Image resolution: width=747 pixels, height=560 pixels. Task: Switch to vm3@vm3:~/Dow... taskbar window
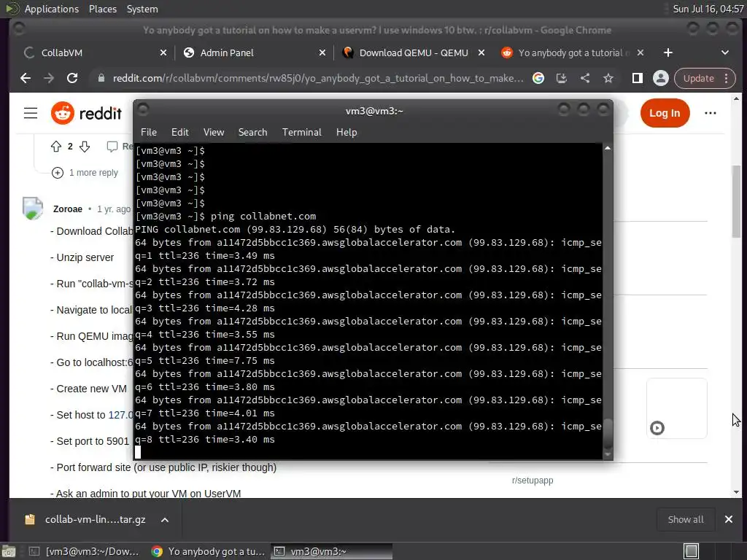pos(85,551)
